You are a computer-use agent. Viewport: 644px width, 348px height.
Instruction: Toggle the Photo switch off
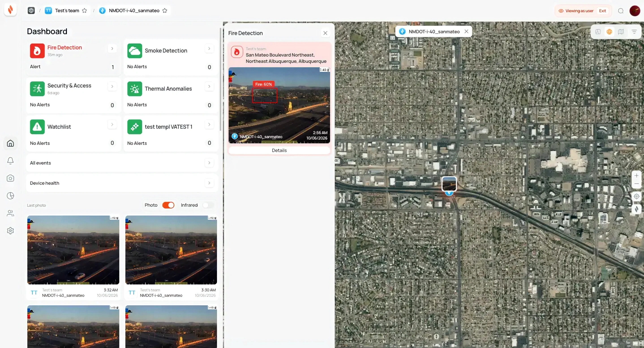pos(168,205)
